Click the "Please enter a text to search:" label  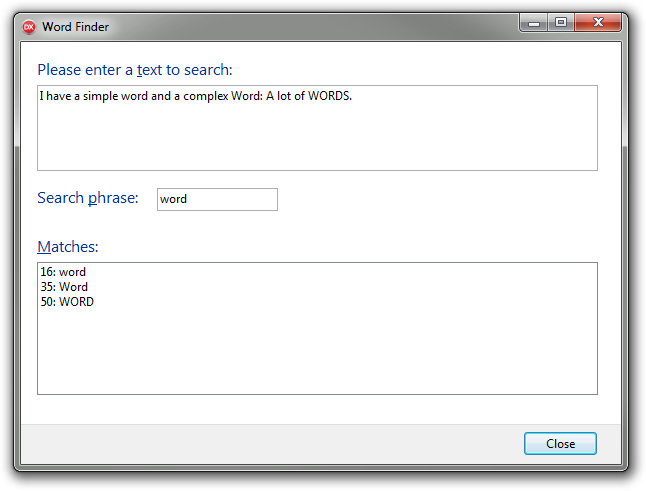[x=134, y=70]
